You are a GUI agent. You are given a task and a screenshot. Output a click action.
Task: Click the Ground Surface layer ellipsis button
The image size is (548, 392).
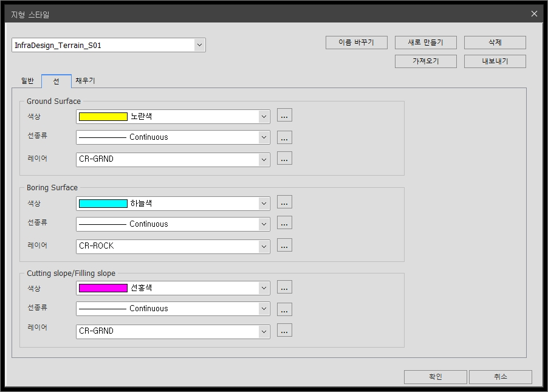[284, 158]
